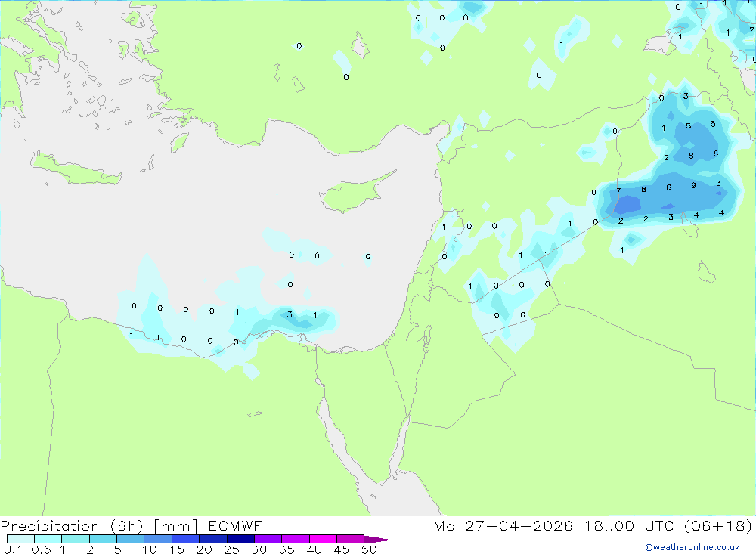Click the 'Precipitation' title word

coord(50,526)
